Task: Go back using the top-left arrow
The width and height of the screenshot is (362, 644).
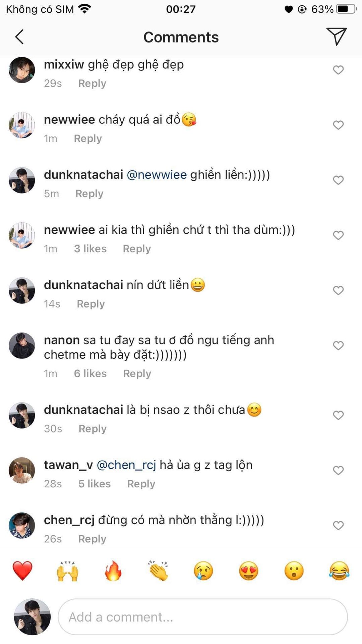Action: (x=19, y=37)
